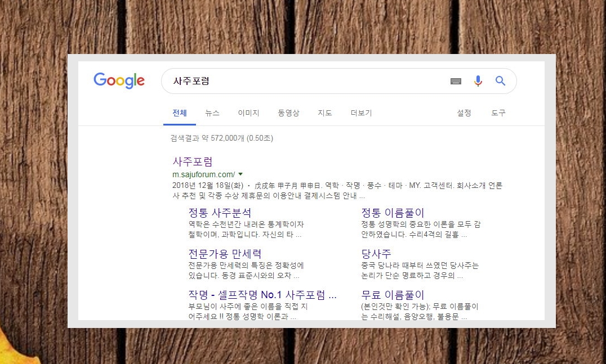Open the 무료 이름풀이 sitelink
Viewport: 606px width, 364px height.
pos(393,295)
